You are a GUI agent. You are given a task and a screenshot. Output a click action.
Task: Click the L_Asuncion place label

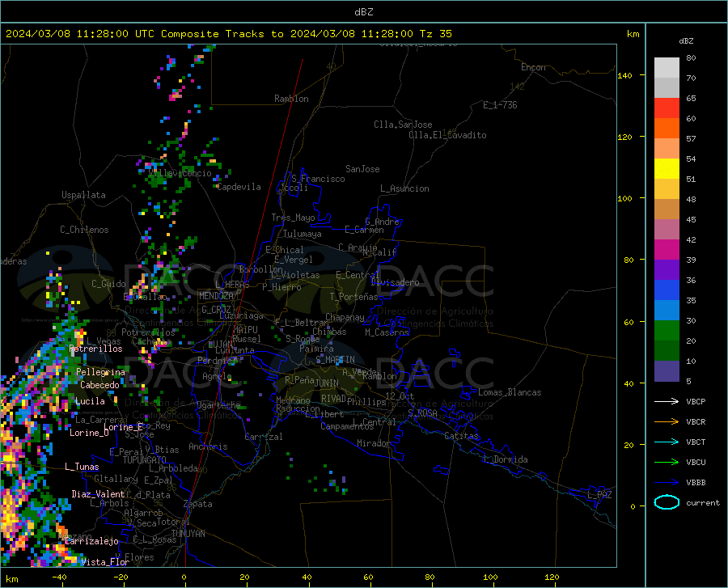[x=404, y=188]
